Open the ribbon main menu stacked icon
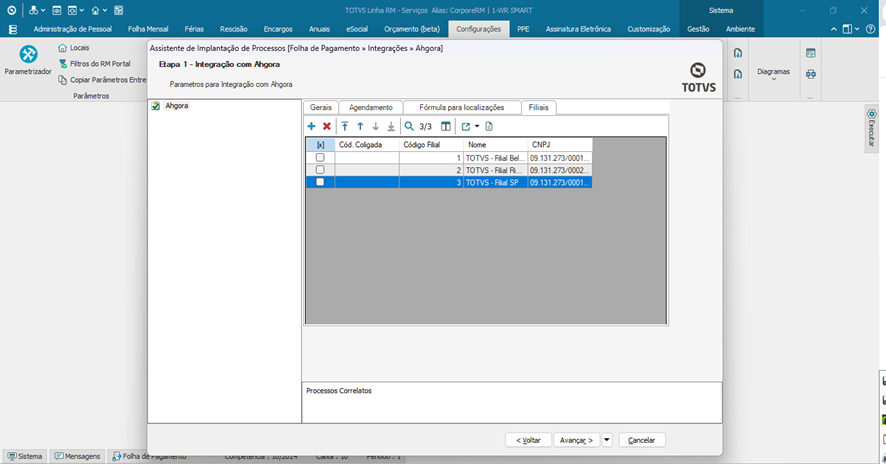 point(12,29)
